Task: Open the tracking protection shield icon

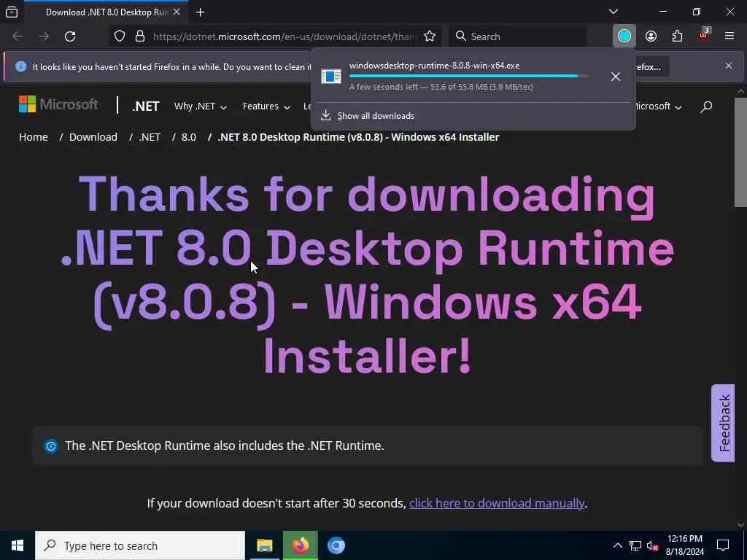Action: click(120, 36)
